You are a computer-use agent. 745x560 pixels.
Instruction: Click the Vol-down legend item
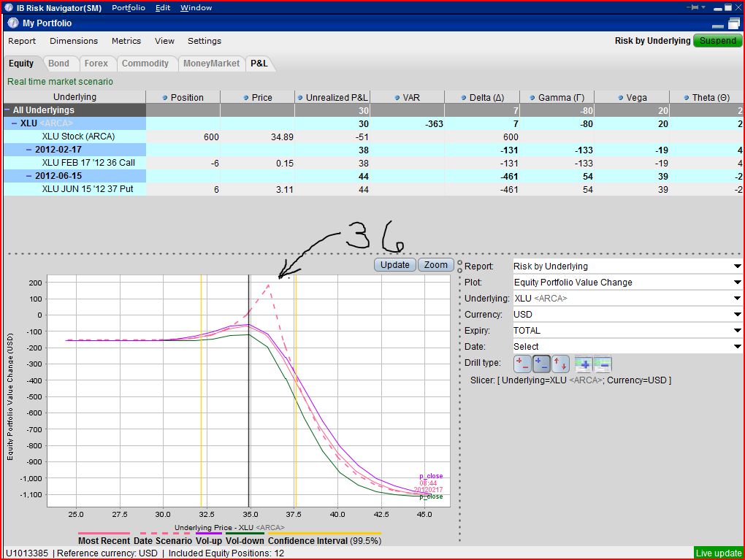point(245,539)
